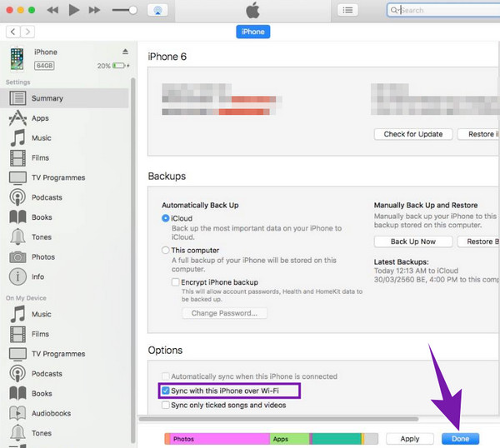Click the Apply button

coord(410,439)
